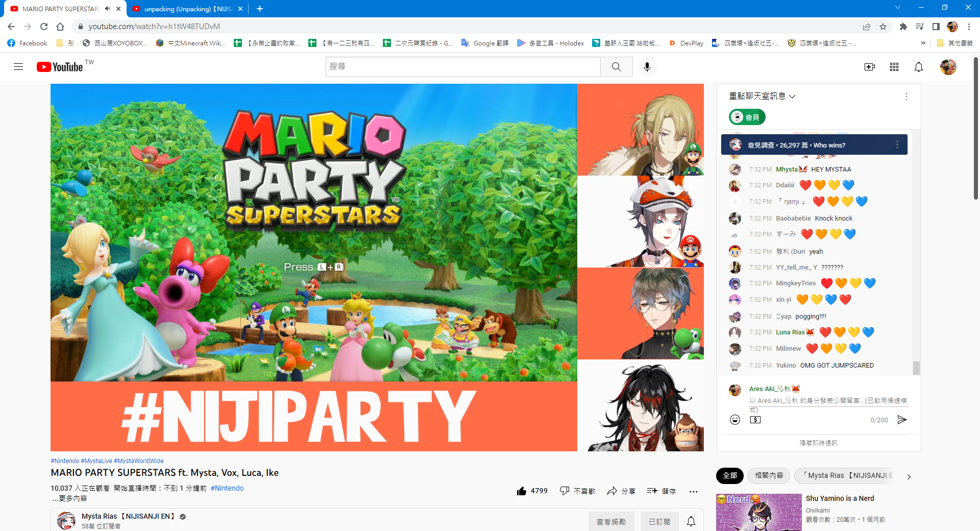Screen dimensions: 980x531
Task: Open the Mysta Rias channel name
Action: (x=128, y=516)
